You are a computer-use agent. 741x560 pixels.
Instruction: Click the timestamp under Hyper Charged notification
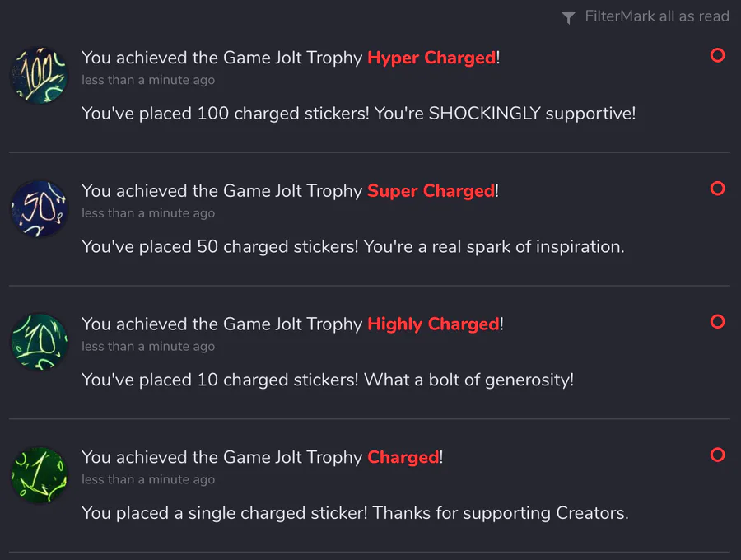(x=148, y=80)
